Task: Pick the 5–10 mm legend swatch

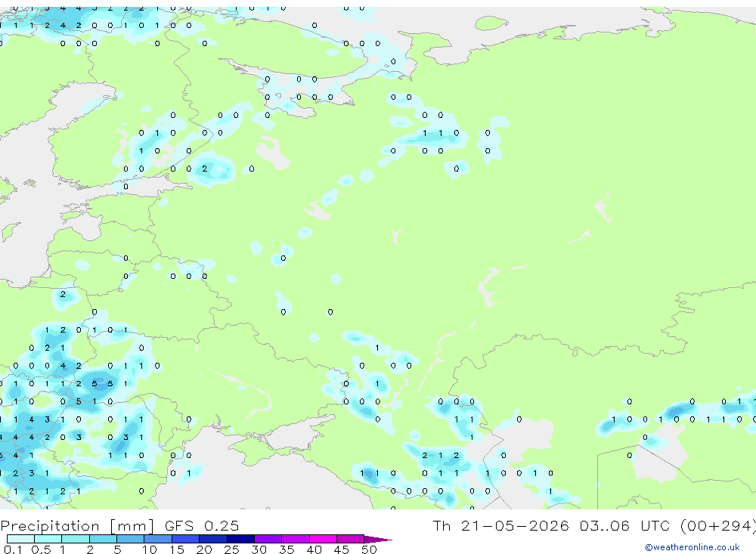Action: 130,539
